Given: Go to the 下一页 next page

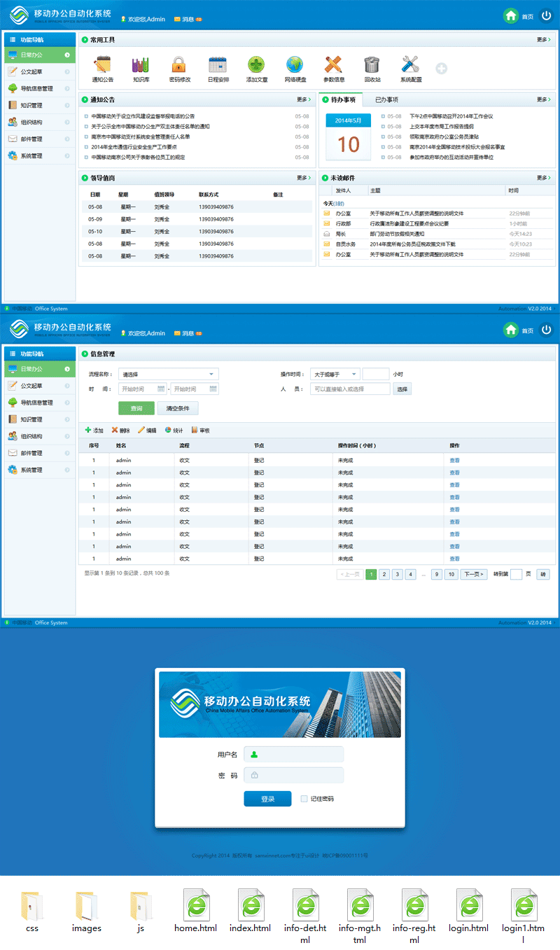Looking at the screenshot, I should [473, 574].
